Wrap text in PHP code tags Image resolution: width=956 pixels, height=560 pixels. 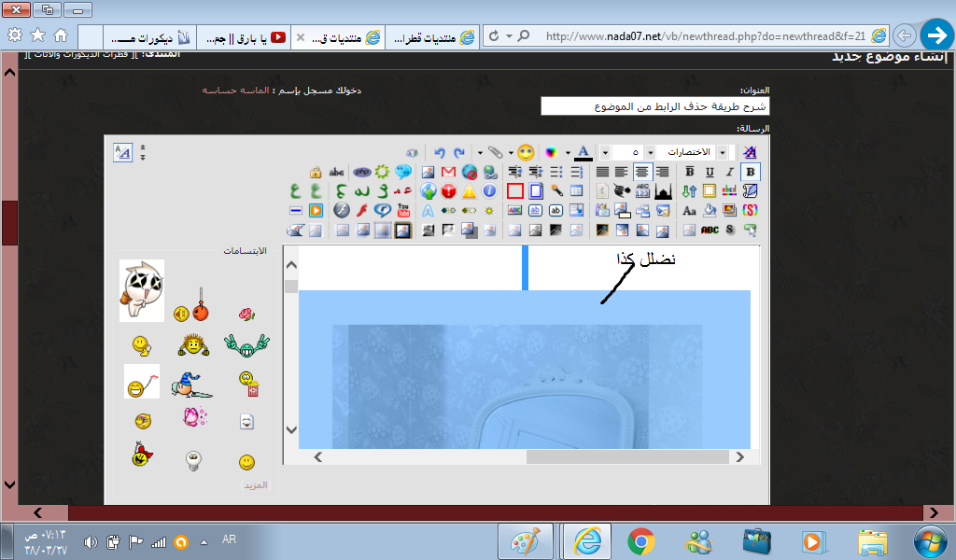coord(360,172)
